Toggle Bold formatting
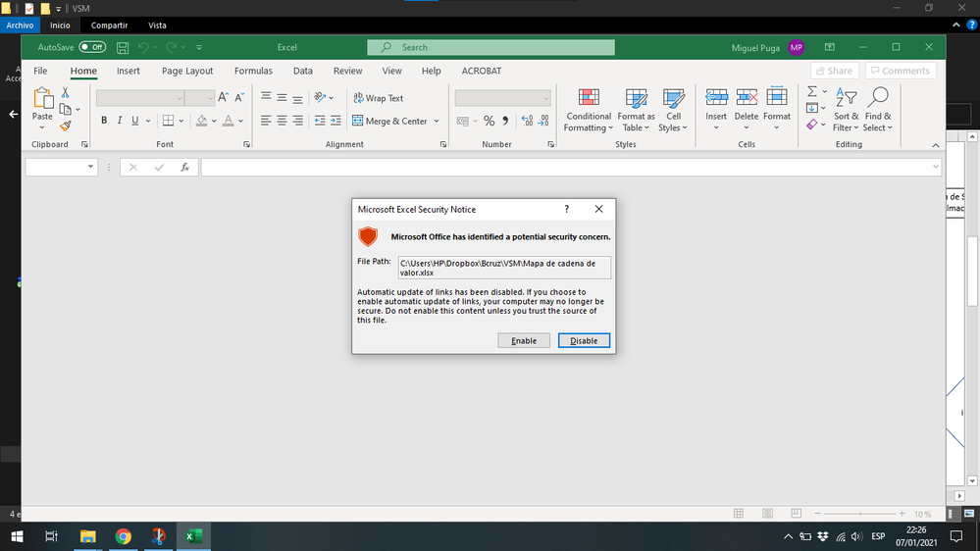Screen dimensions: 980x551 [x=104, y=121]
